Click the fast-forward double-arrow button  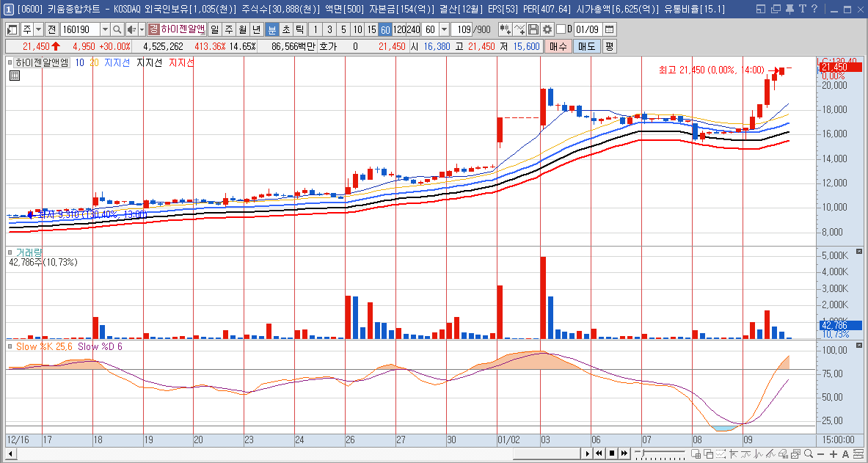[x=624, y=453]
